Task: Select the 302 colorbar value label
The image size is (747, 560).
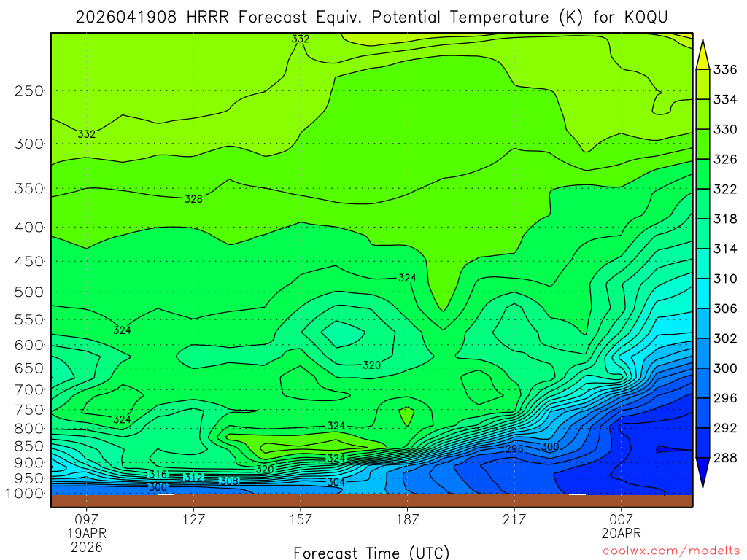Action: [725, 338]
